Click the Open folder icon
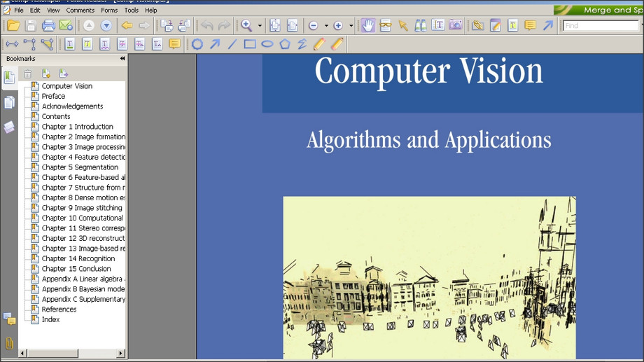This screenshot has width=644, height=362. coord(13,25)
